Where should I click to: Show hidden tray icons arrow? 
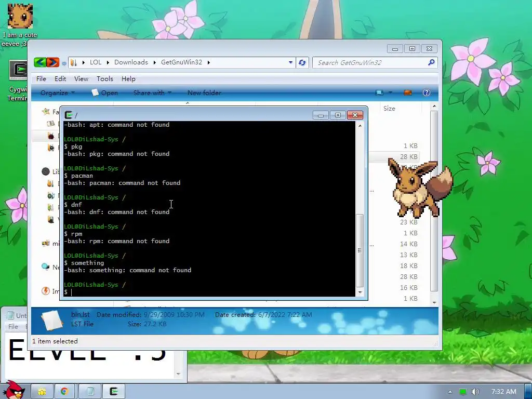click(x=450, y=392)
